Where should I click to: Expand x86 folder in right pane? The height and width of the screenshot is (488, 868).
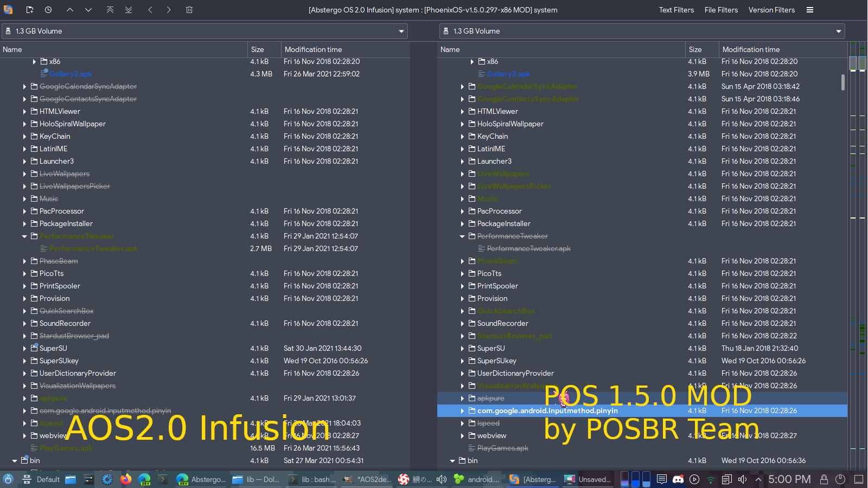(x=472, y=62)
